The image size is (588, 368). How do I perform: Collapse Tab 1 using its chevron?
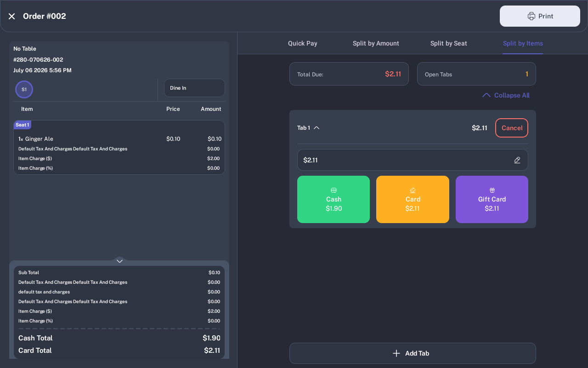(317, 128)
